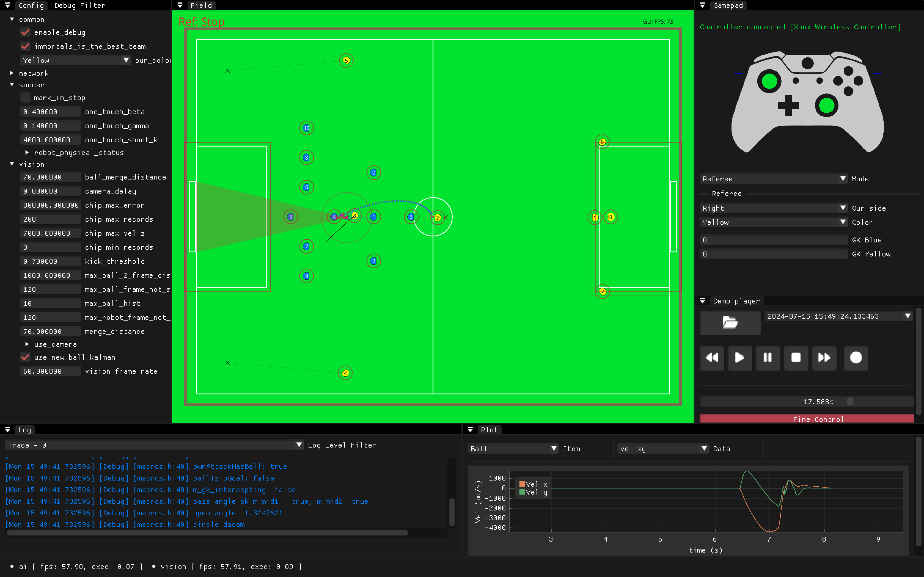Click the rewind button in Demo player
Viewport: 924px width, 577px height.
click(x=712, y=357)
